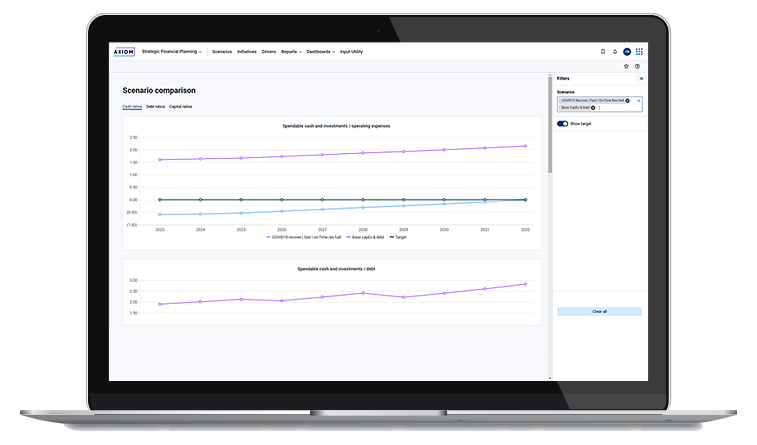Mark page as favorite with star icon
Screen dimensions: 757x445
[626, 66]
